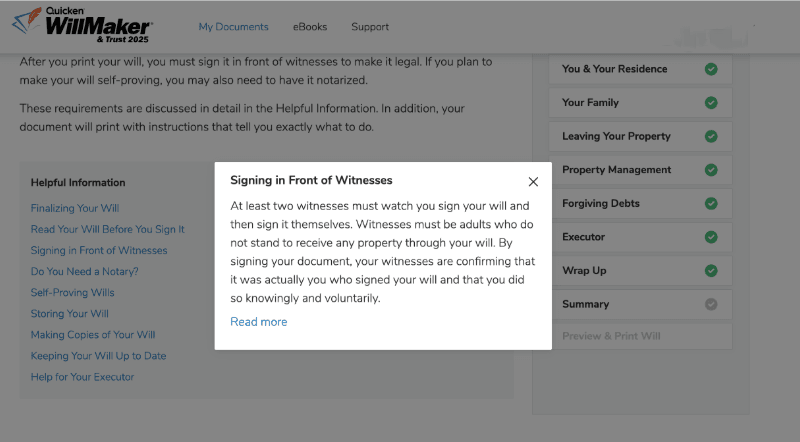800x442 pixels.
Task: Open the My Documents menu
Action: click(233, 27)
